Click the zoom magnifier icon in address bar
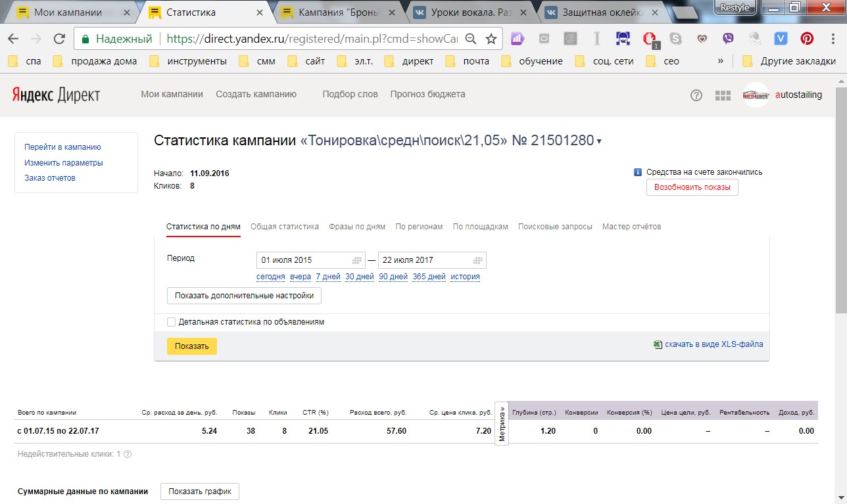The image size is (847, 504). pos(471,39)
